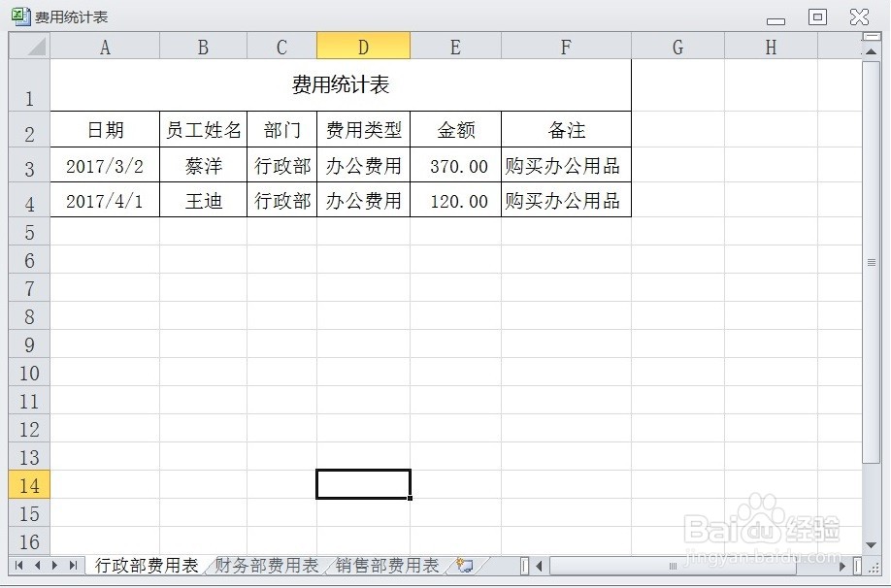Click the 费用类型 header cell
891x588 pixels.
pos(363,129)
